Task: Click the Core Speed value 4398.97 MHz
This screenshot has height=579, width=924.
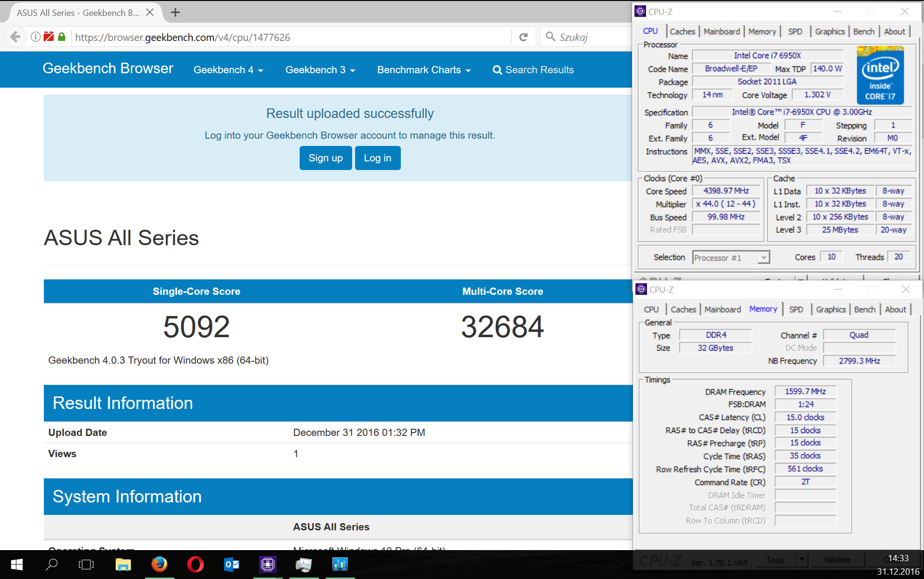Action: (x=726, y=191)
